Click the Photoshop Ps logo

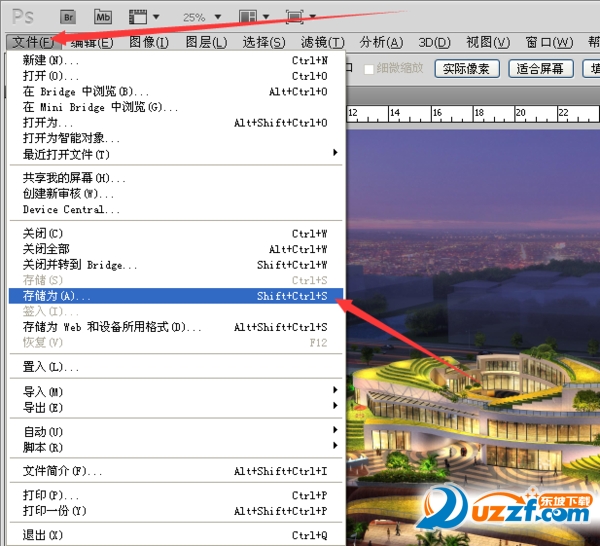point(23,17)
